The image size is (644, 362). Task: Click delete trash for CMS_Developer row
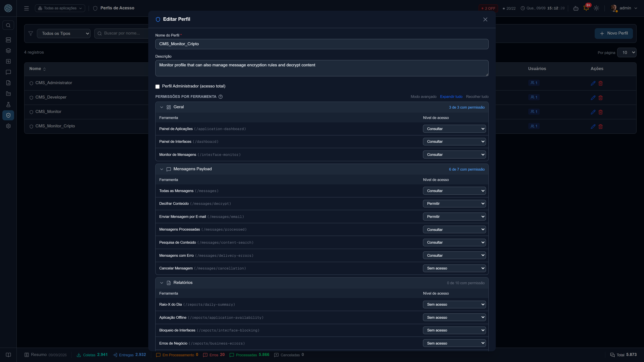(601, 98)
